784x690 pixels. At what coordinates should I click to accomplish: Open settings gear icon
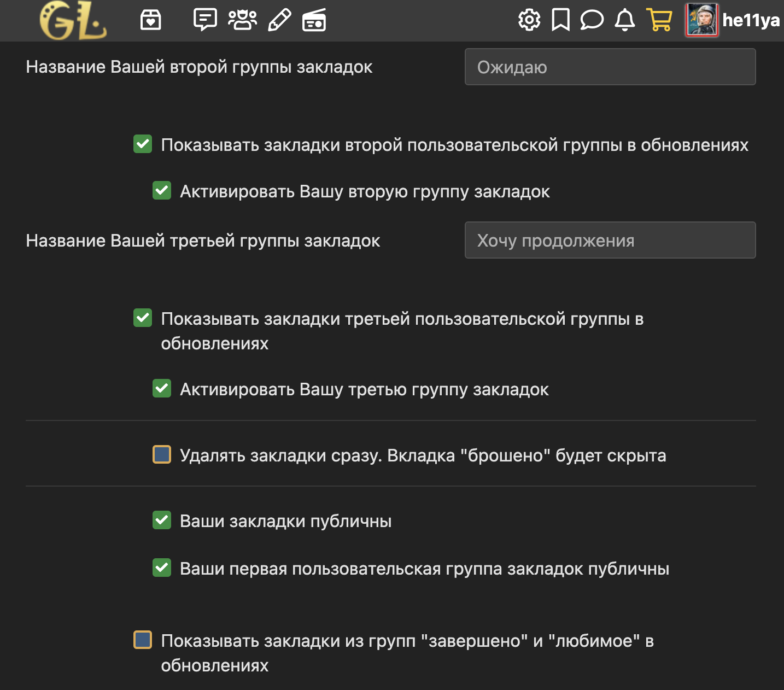[529, 21]
